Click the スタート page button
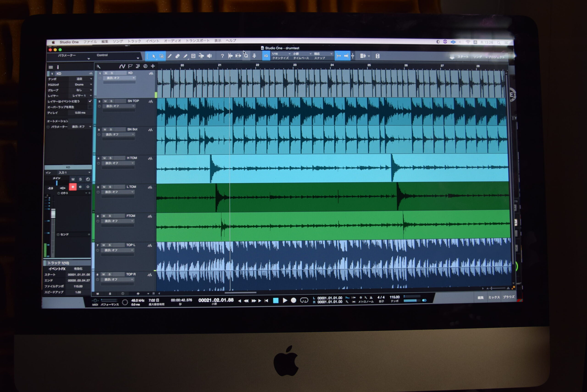 [x=463, y=57]
